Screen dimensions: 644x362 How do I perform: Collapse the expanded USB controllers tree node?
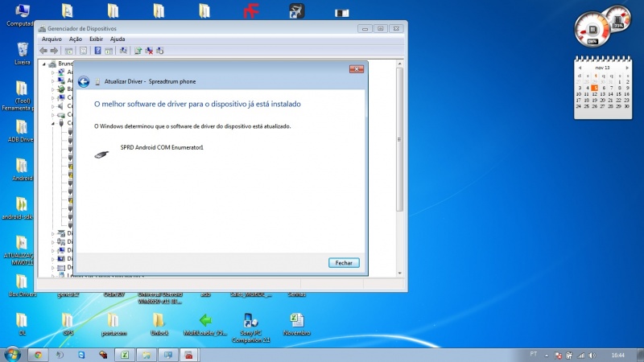click(53, 123)
